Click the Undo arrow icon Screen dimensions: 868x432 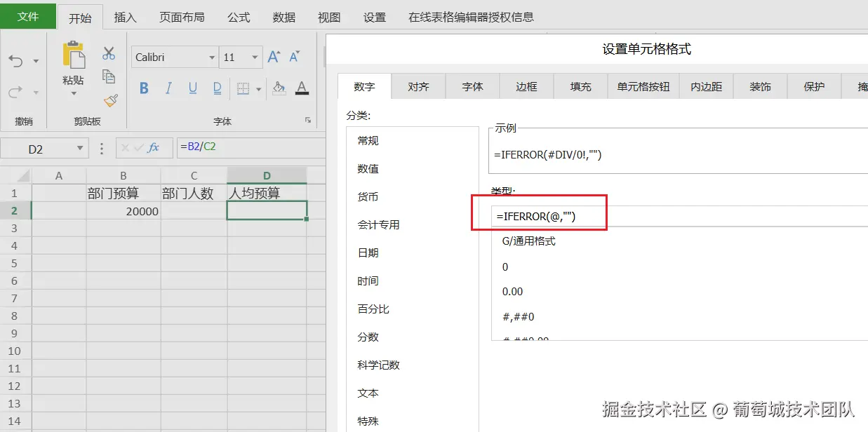coord(15,62)
